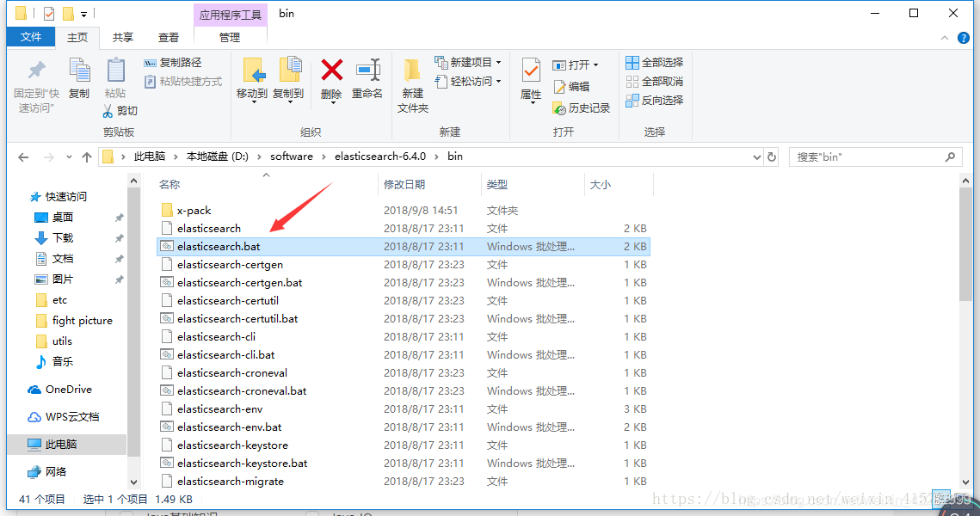Expand the address bar history dropdown

(757, 157)
